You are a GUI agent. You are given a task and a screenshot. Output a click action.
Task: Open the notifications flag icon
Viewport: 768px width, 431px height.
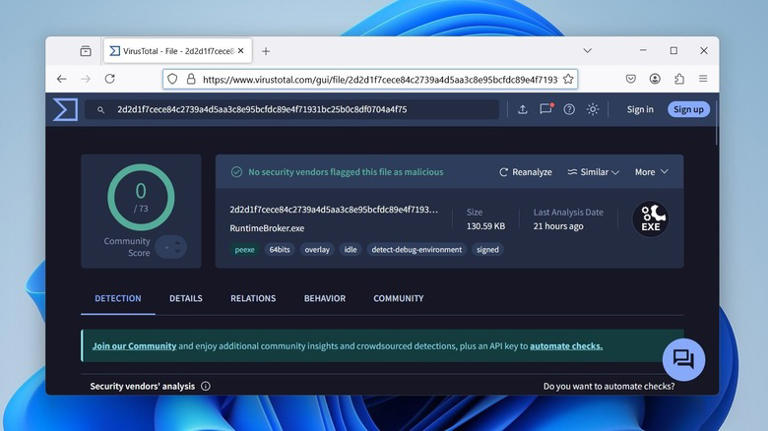546,109
